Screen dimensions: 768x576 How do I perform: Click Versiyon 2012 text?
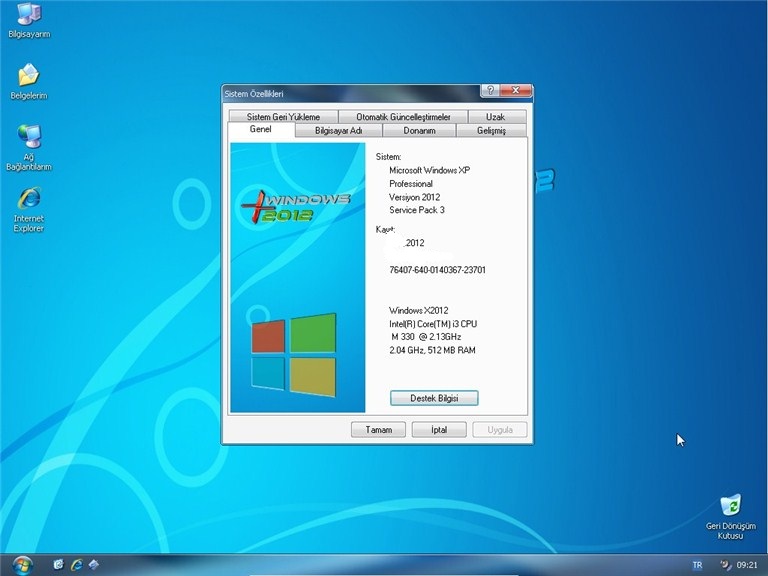[414, 197]
